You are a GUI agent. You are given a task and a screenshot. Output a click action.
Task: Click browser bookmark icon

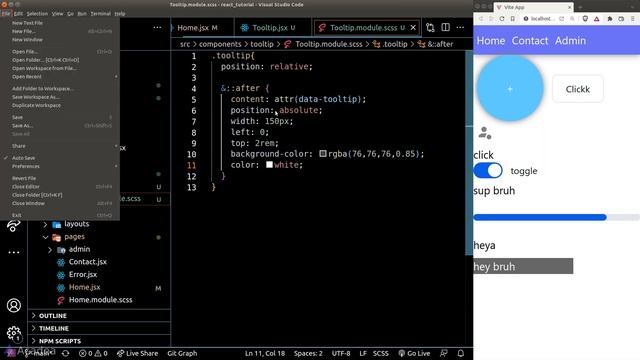click(x=513, y=19)
